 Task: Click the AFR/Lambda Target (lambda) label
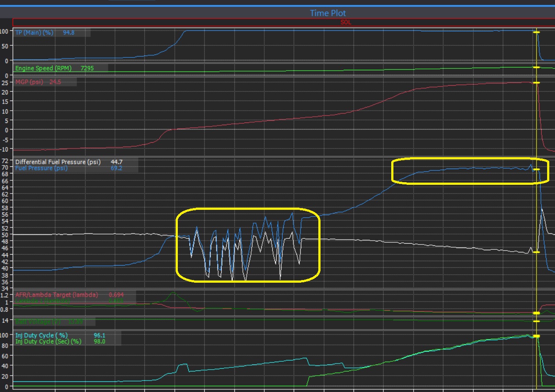tap(57, 295)
